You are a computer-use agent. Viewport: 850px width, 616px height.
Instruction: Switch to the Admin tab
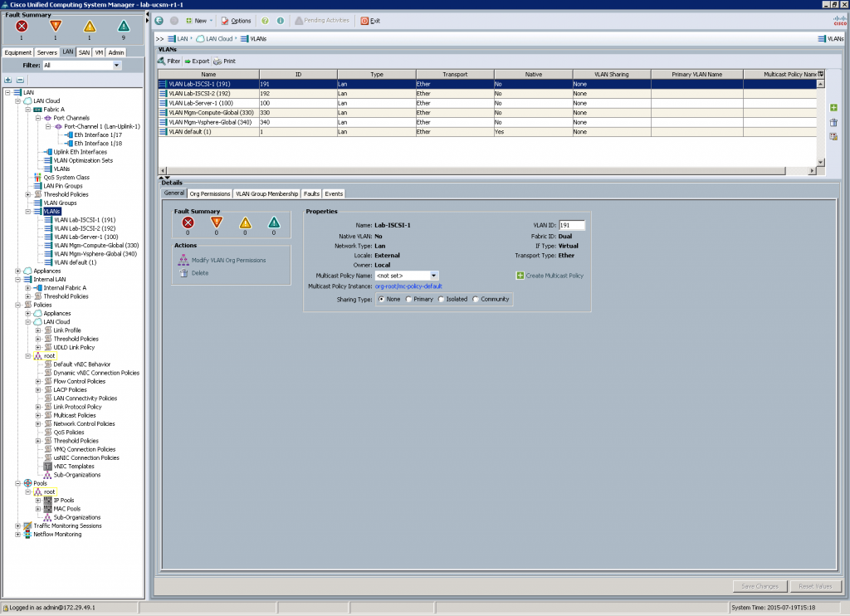[116, 52]
